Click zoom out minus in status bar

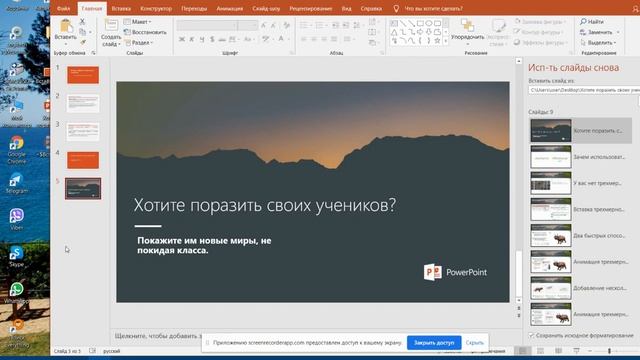click(x=589, y=351)
